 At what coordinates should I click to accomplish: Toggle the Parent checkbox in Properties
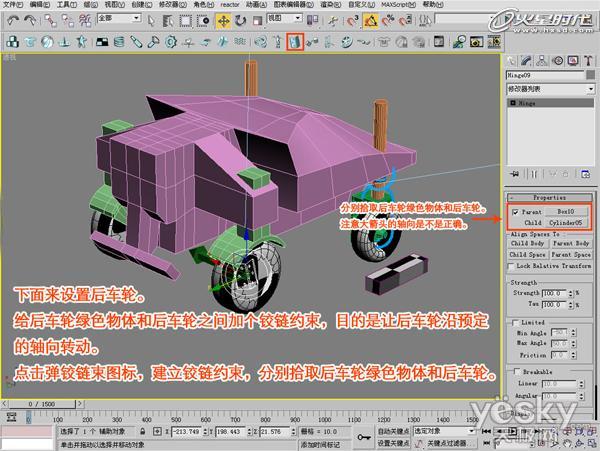pos(515,212)
